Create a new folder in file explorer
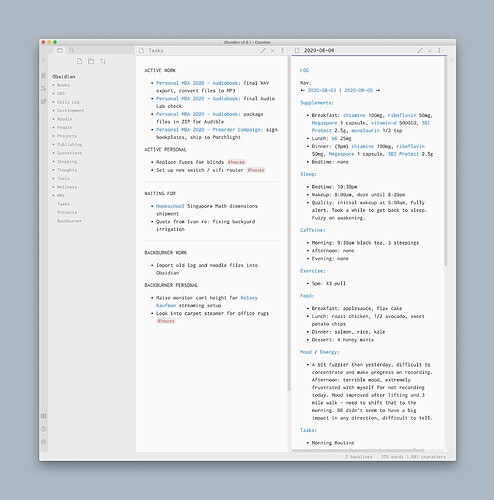The width and height of the screenshot is (494, 500). [91, 61]
